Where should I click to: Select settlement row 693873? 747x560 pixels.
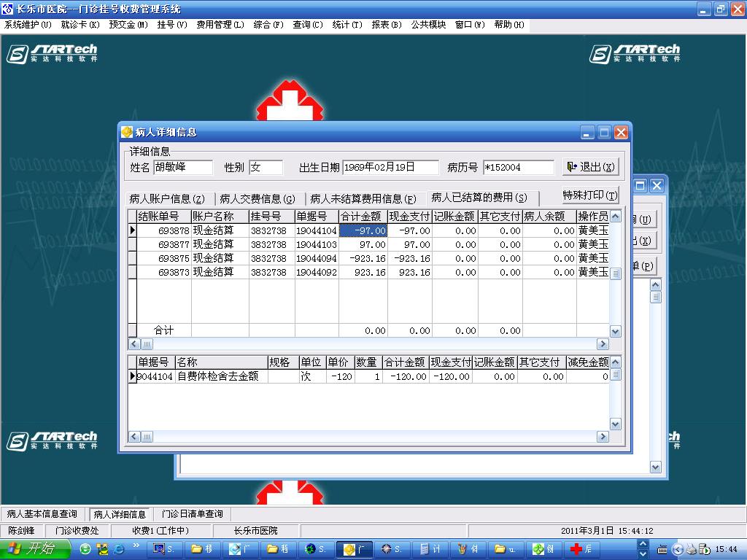[368, 272]
